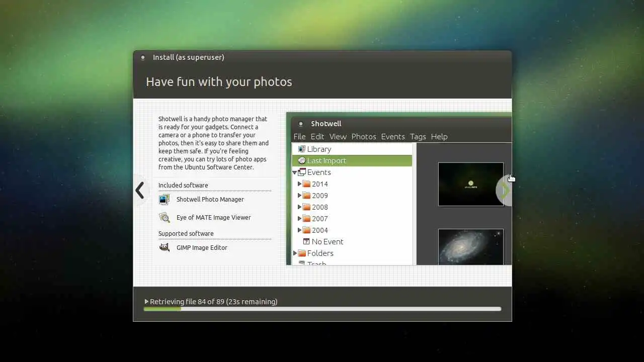Expand the 2014 events node
The image size is (644, 362).
click(x=299, y=184)
